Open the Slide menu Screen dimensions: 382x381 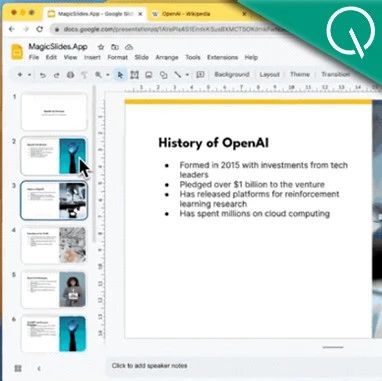(x=141, y=57)
